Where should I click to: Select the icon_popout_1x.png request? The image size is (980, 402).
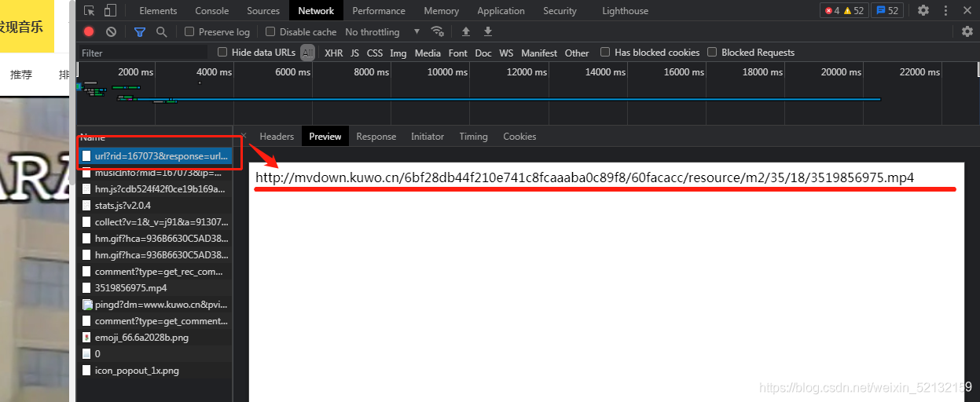[154, 370]
